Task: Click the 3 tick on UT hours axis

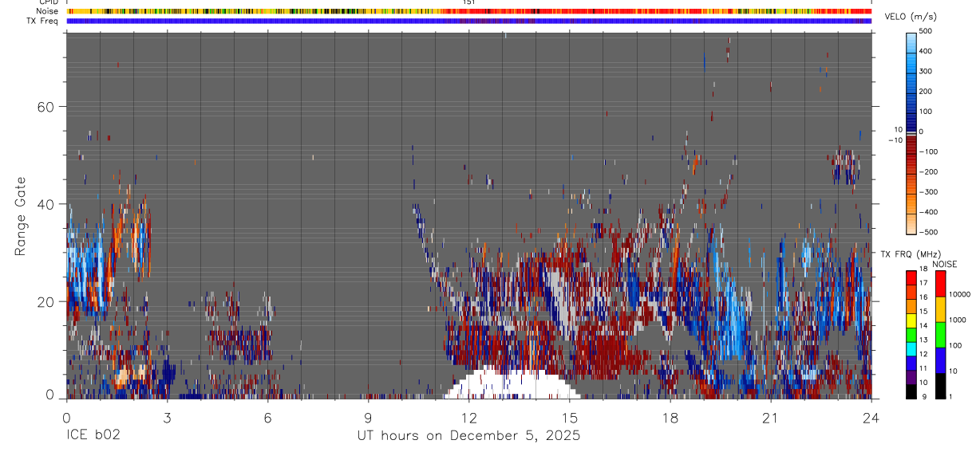Action: pos(168,417)
